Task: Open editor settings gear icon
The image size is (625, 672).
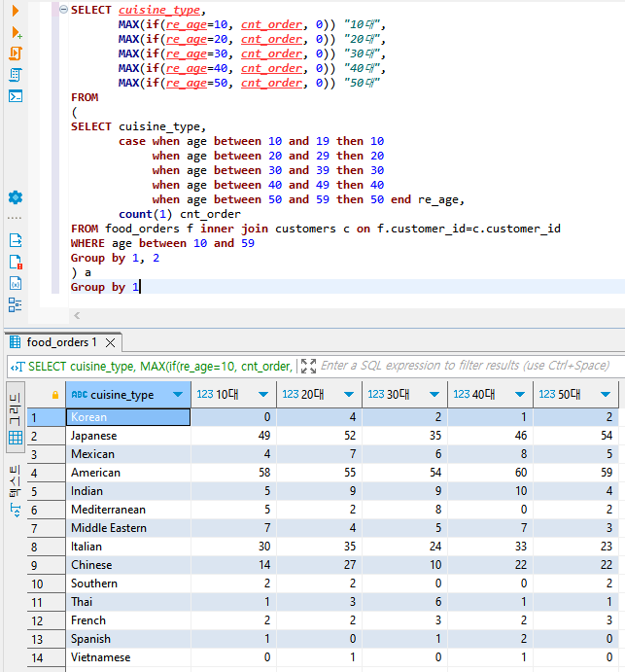Action: pos(16,197)
